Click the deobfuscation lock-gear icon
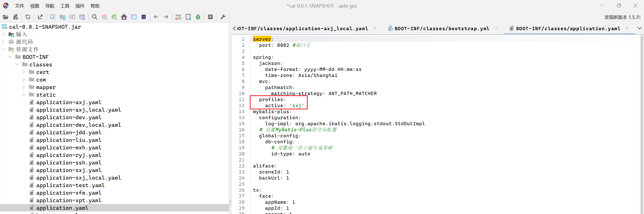 pos(178,17)
